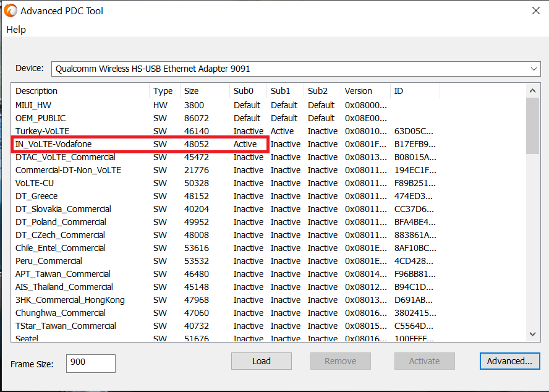Select the Chunghwa_Commercial row
This screenshot has height=392, width=549.
click(226, 312)
